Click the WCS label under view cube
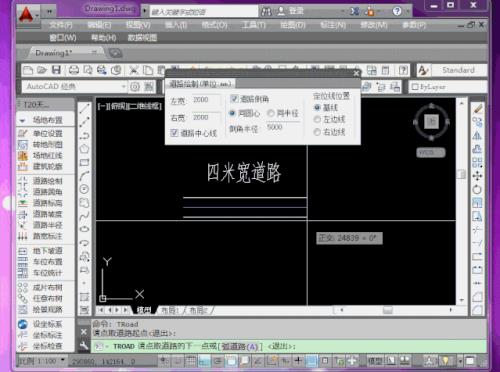This screenshot has width=500, height=372. tap(430, 153)
